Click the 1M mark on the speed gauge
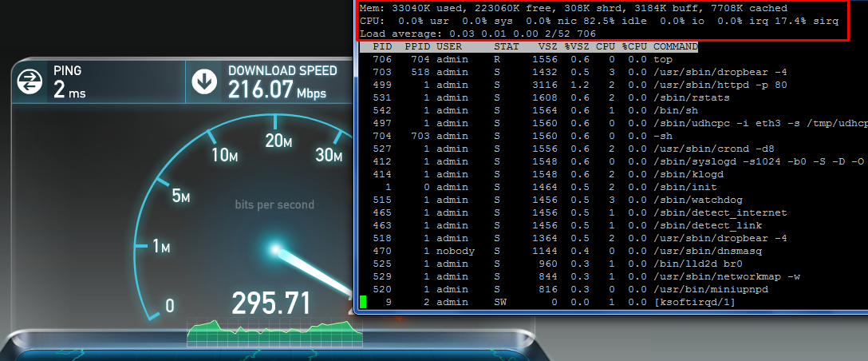 pos(160,248)
